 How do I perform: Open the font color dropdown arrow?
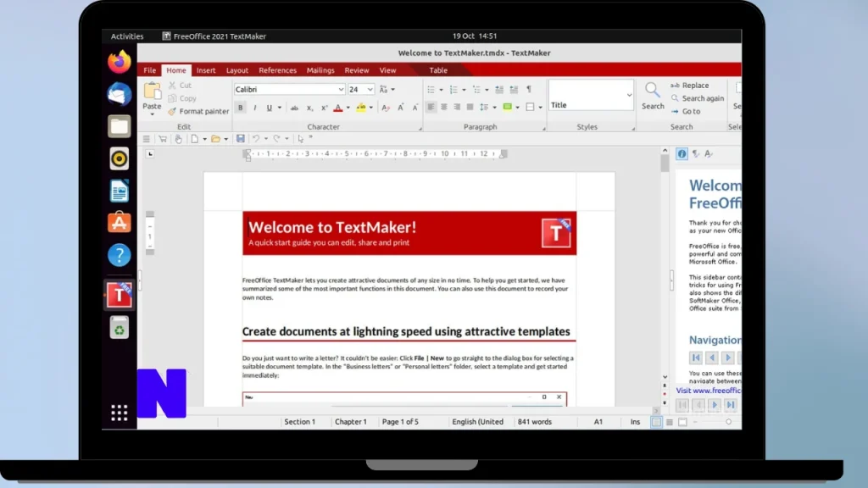[348, 108]
